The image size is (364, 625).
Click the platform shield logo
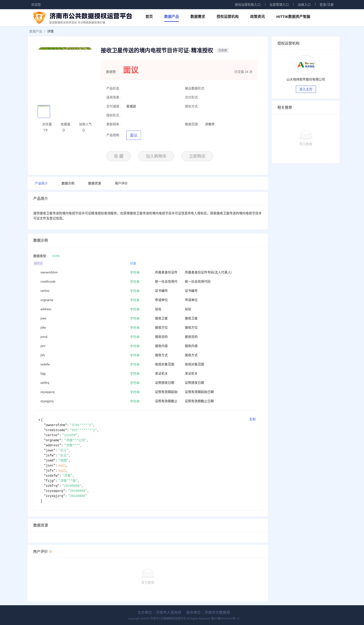(39, 18)
